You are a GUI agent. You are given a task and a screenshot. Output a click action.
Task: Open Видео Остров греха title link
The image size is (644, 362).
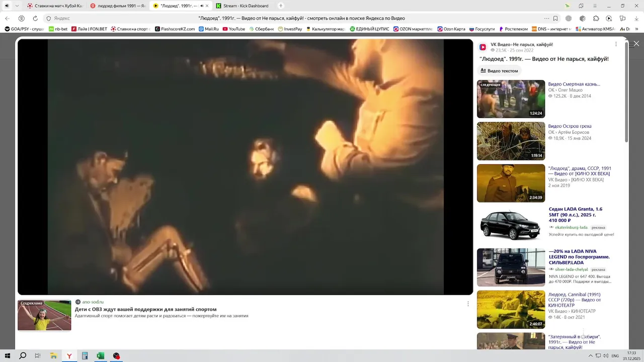570,126
